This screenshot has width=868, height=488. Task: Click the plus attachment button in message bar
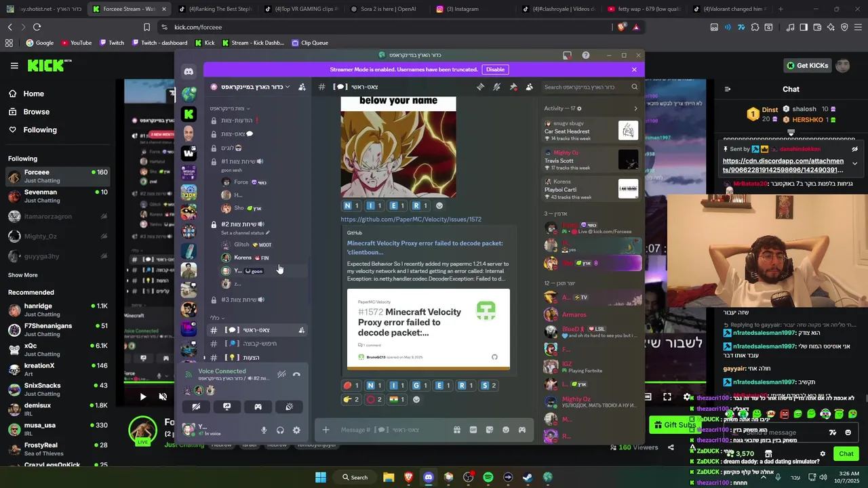click(325, 430)
